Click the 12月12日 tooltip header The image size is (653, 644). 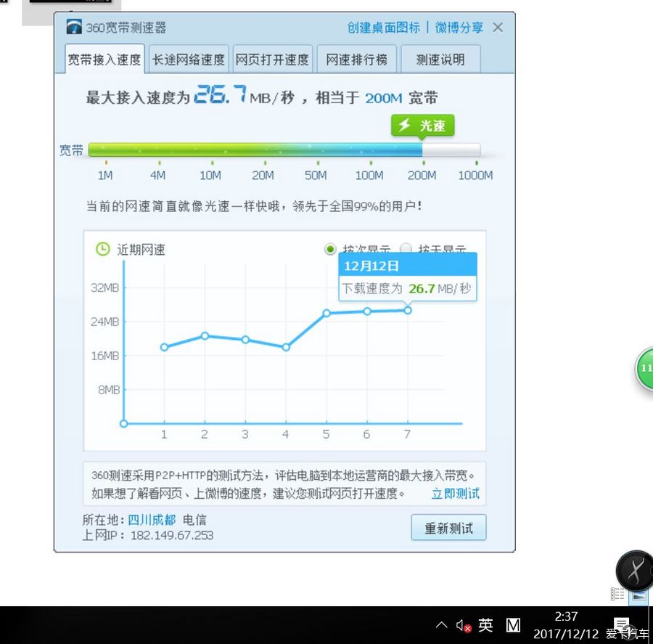click(x=408, y=265)
